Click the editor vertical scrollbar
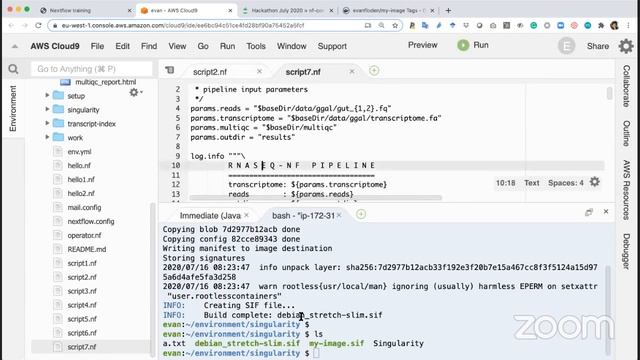The height and width of the screenshot is (360, 640). pyautogui.click(x=609, y=93)
